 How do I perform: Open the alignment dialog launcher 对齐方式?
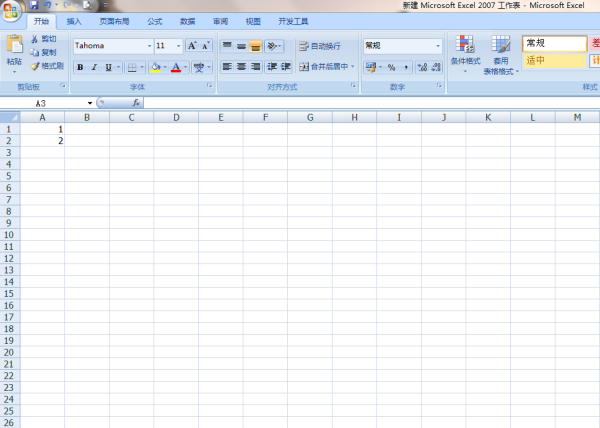[x=353, y=86]
